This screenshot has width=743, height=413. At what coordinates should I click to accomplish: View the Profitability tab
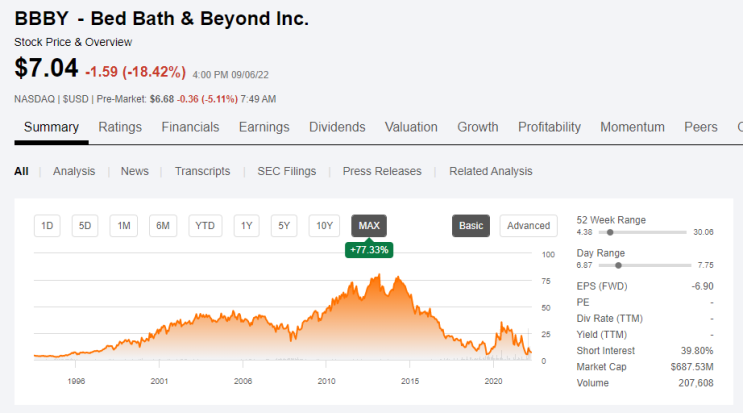pos(549,127)
